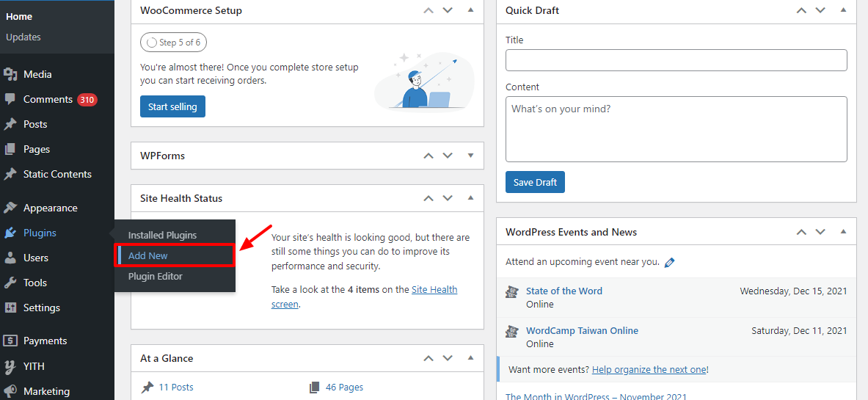Viewport: 868px width, 400px height.
Task: Click the YITH logo icon
Action: pyautogui.click(x=10, y=366)
